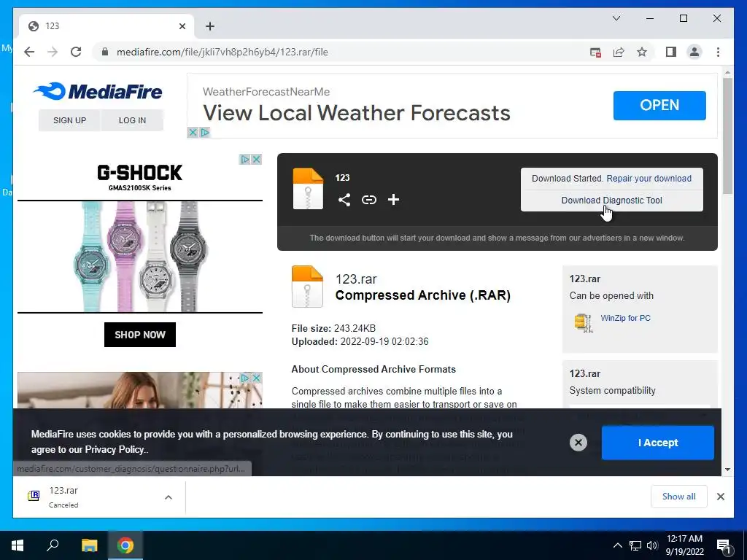Click the MediaFire logo
This screenshot has height=560, width=747.
[98, 91]
